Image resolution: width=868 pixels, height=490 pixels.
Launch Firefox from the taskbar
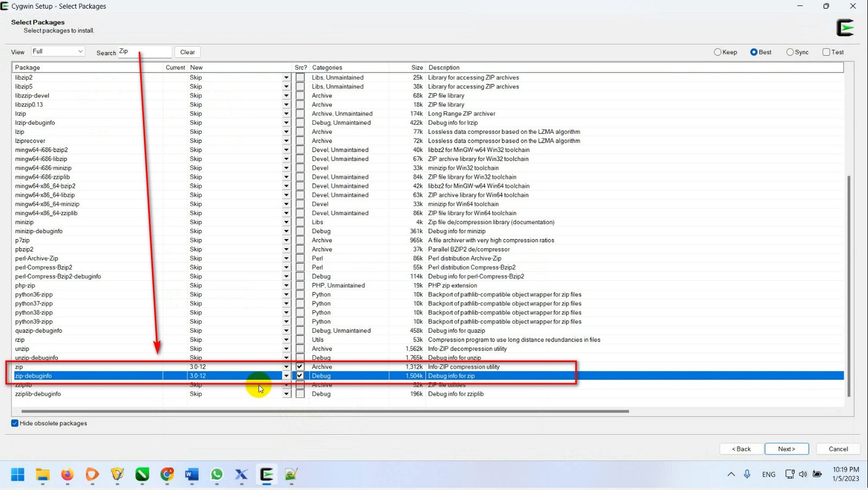(67, 474)
